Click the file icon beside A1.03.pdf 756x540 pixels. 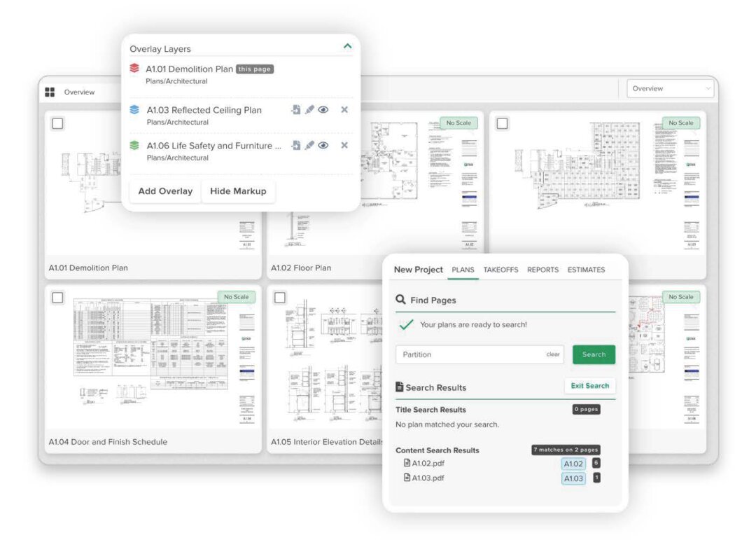coord(408,478)
